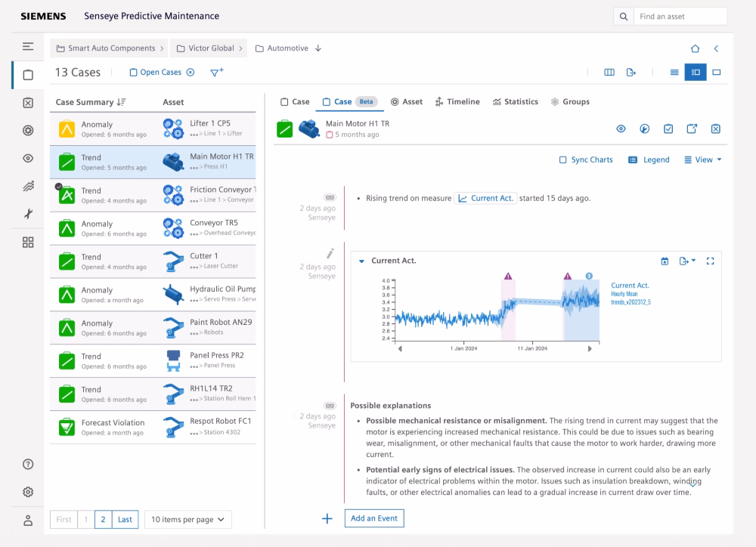Open the View dropdown
This screenshot has width=756, height=547.
point(703,159)
